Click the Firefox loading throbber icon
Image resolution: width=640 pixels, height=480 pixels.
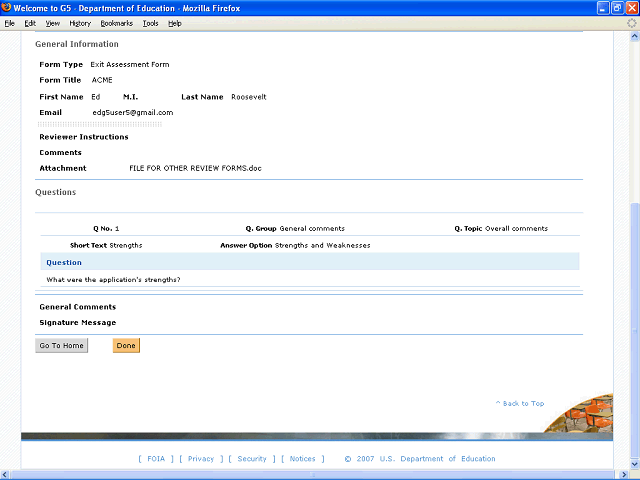coord(631,23)
